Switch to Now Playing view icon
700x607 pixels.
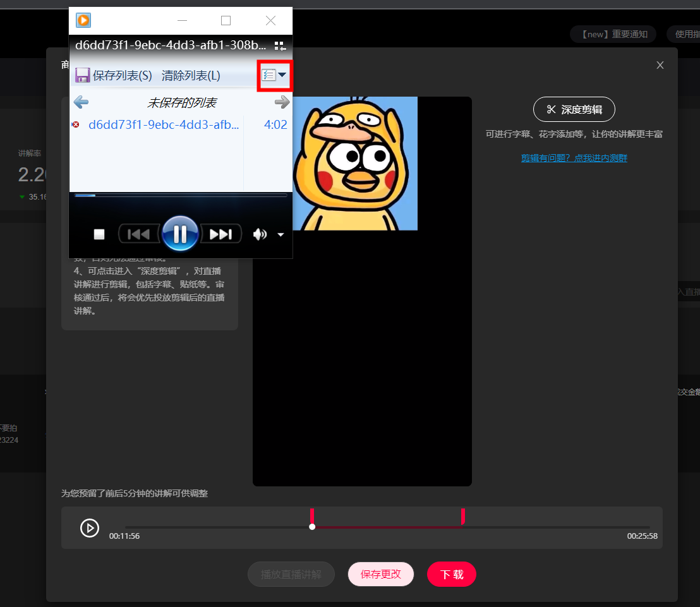pyautogui.click(x=280, y=45)
